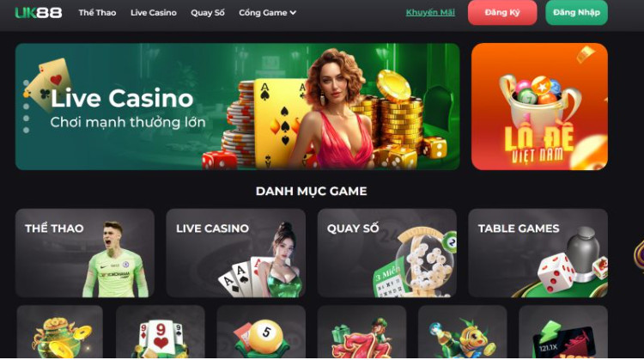Select the last banner carousel dot
Screen dimensions: 644x360
tap(27, 131)
